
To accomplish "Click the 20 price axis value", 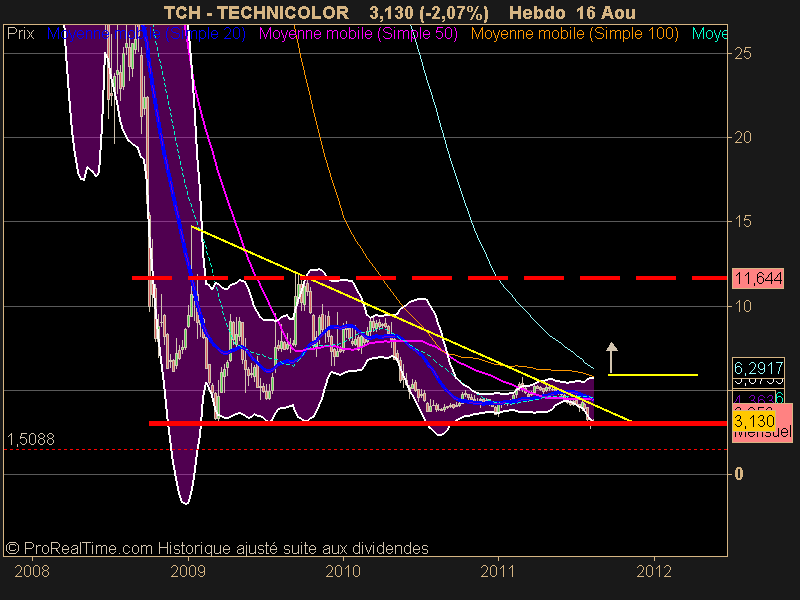I will click(742, 137).
